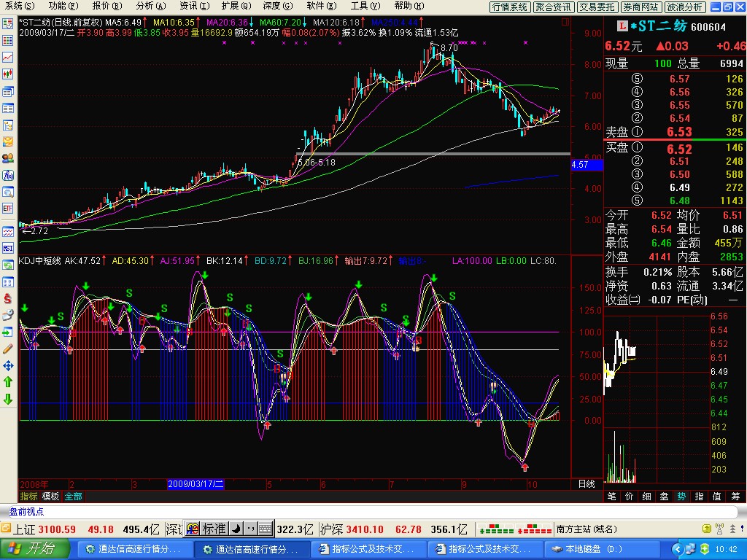Select the 全部 tab below chart
Viewport: 747px width, 560px height.
[x=74, y=496]
